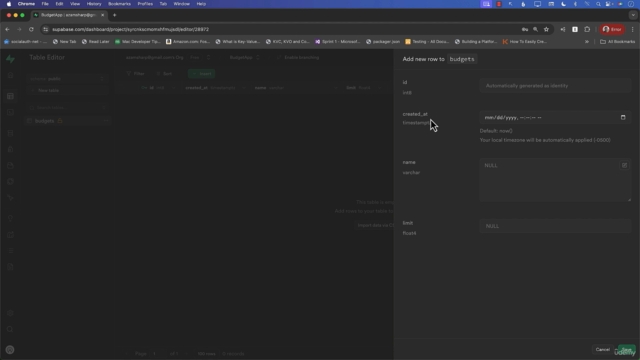The width and height of the screenshot is (640, 360).
Task: Open saved passwords key icon
Action: click(x=525, y=29)
